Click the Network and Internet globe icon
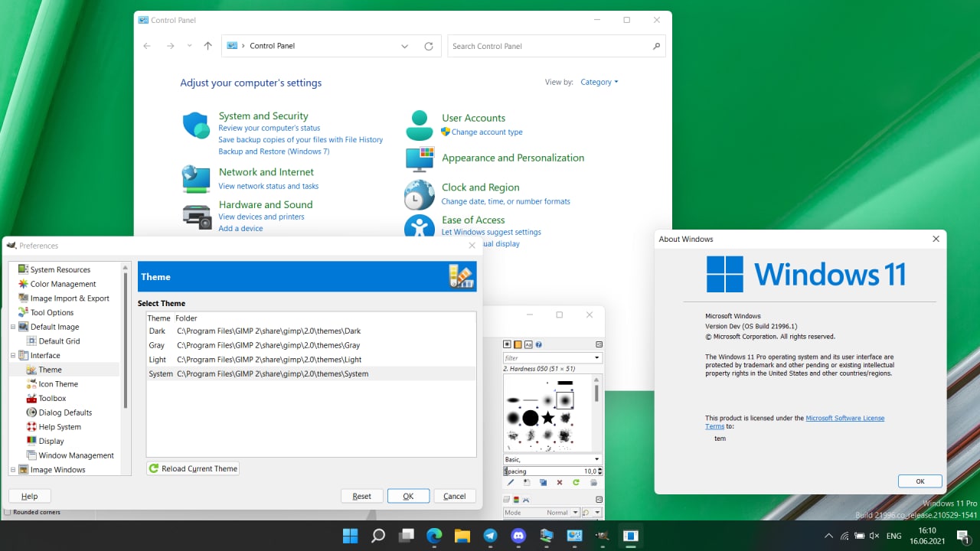Viewport: 980px width, 551px height. [196, 179]
